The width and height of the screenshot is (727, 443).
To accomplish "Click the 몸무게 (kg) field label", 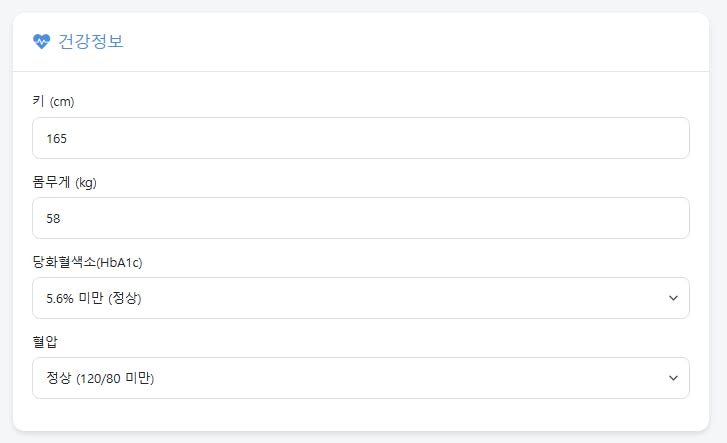I will (64, 182).
